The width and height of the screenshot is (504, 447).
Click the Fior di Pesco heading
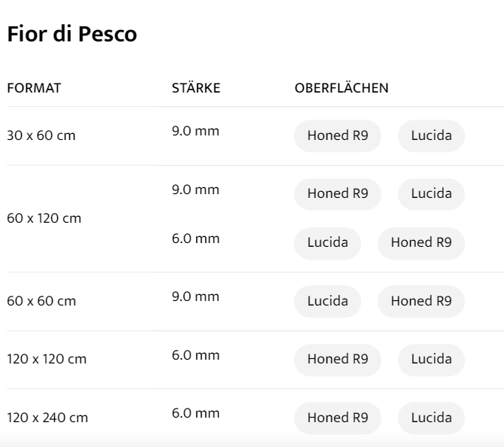(71, 35)
